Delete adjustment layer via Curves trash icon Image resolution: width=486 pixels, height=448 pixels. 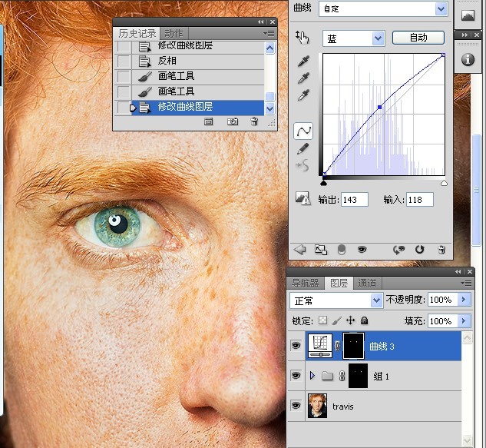coord(441,250)
